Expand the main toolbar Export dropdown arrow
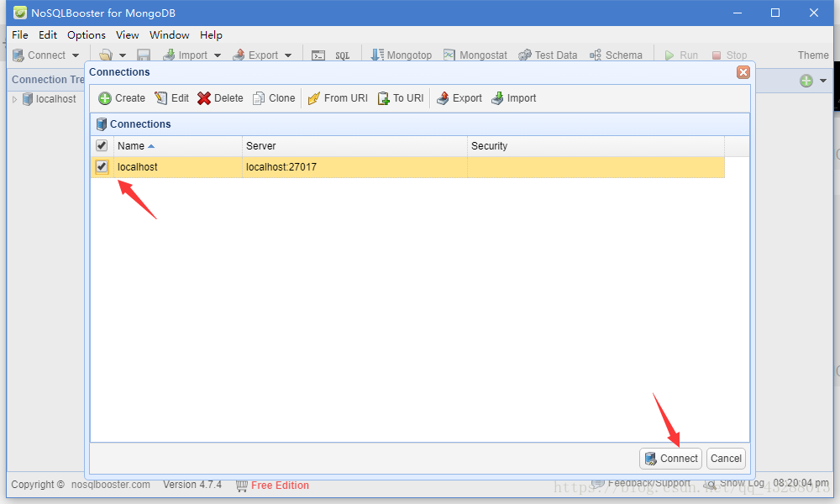Image resolution: width=840 pixels, height=504 pixels. pos(288,55)
